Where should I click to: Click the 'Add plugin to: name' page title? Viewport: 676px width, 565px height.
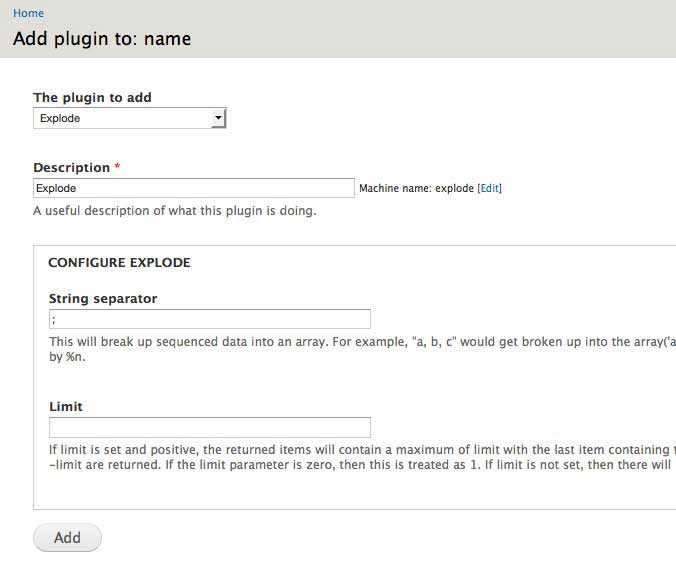(101, 39)
